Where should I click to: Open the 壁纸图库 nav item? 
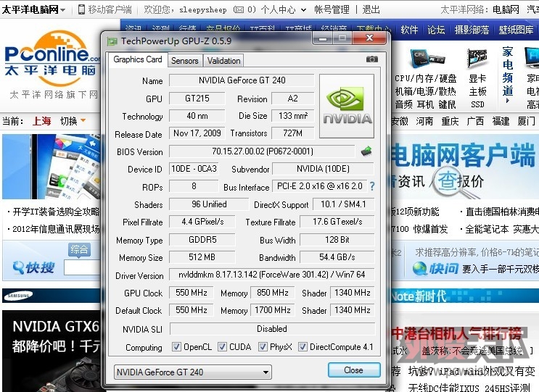(516, 30)
